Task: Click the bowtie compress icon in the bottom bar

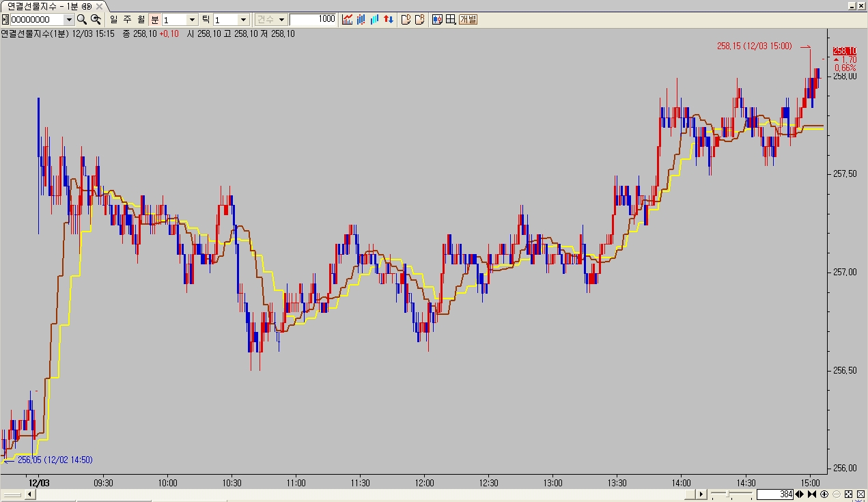Action: (x=811, y=494)
